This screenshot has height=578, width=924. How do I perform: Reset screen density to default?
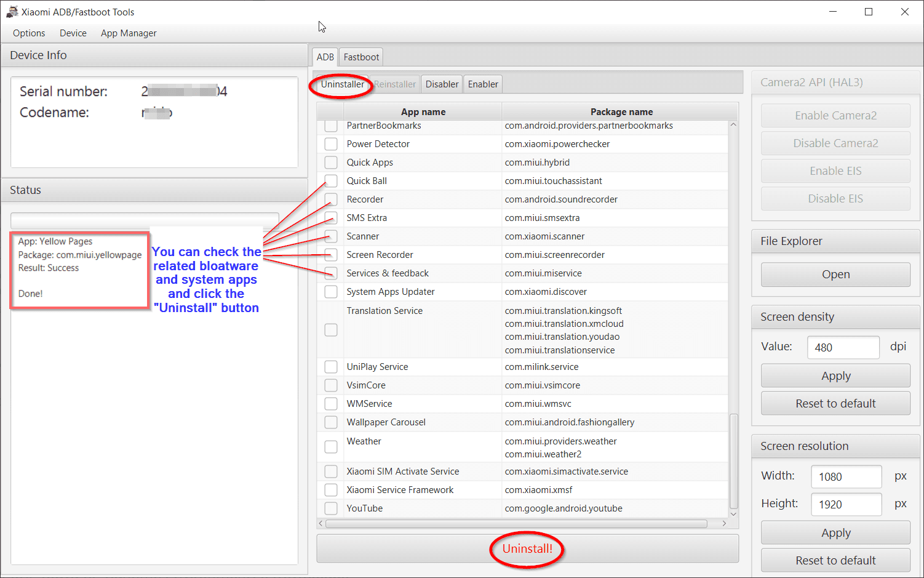coord(835,404)
